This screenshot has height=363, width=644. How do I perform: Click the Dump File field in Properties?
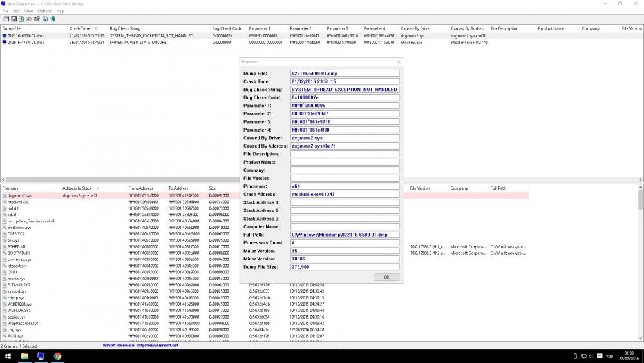[x=345, y=73]
